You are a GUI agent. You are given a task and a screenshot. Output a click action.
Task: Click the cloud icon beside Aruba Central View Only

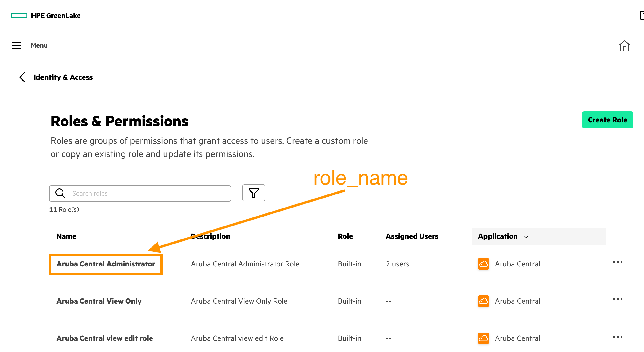pyautogui.click(x=483, y=301)
